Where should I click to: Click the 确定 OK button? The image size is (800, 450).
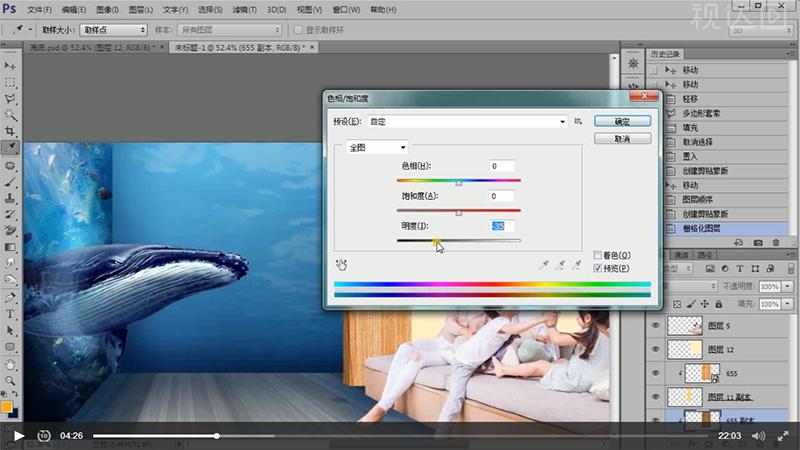pos(622,121)
